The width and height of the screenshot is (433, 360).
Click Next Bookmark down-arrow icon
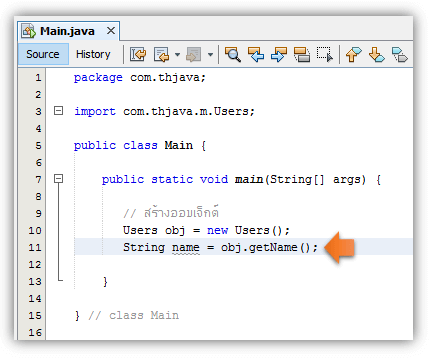(377, 54)
